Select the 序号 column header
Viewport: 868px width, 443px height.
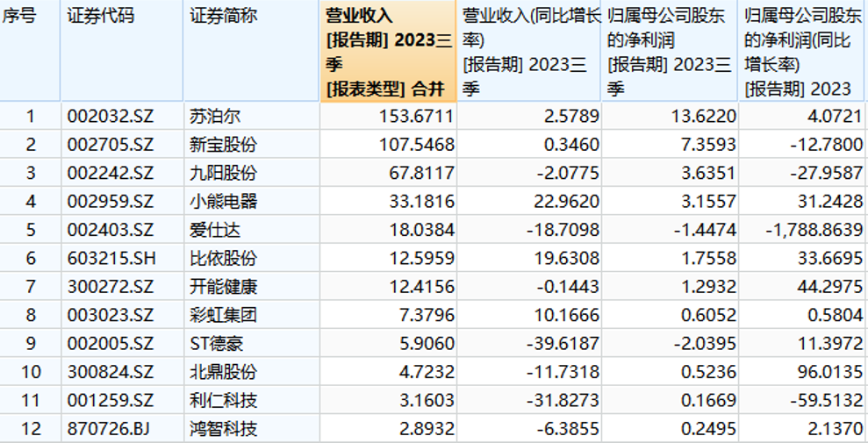point(29,51)
